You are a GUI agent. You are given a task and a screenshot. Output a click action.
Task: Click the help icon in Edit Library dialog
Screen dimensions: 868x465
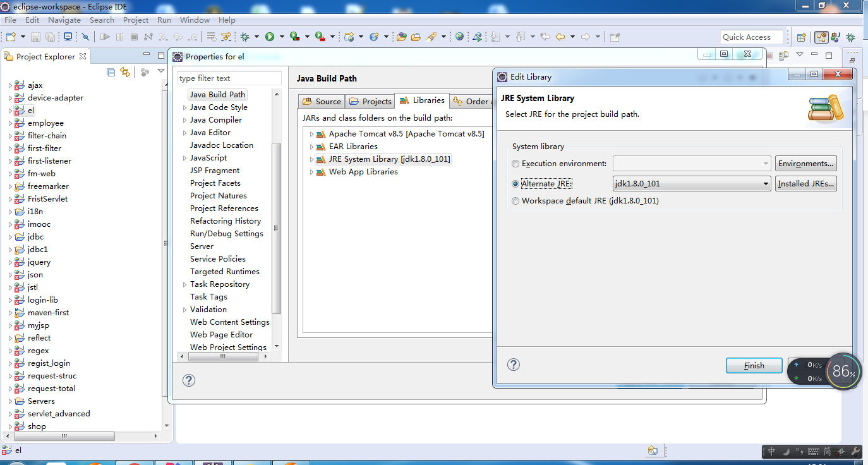pyautogui.click(x=514, y=365)
